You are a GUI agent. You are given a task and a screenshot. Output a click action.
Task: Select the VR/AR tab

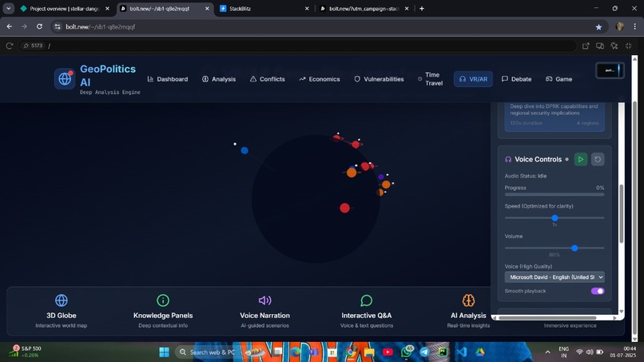[x=473, y=79]
